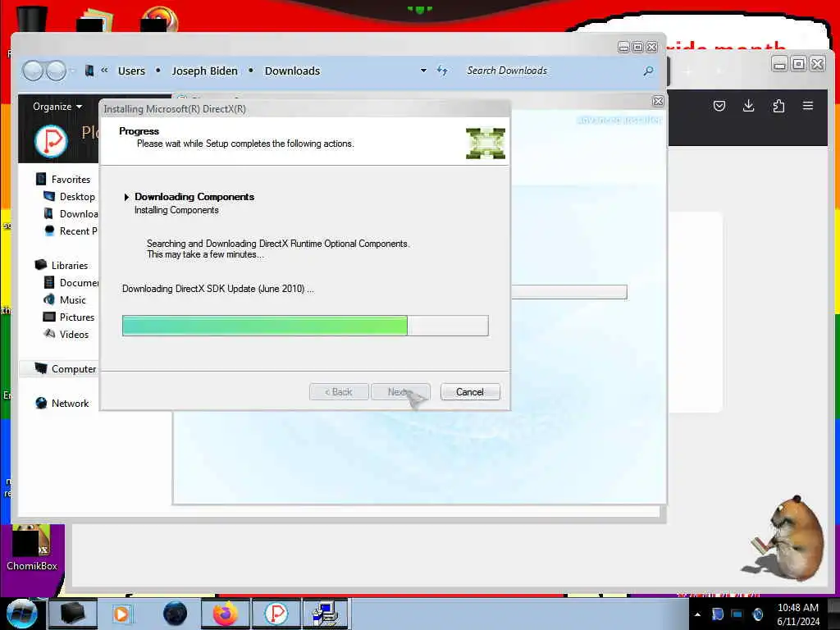Click the Pocket icon in Firefox toolbar

coord(719,106)
